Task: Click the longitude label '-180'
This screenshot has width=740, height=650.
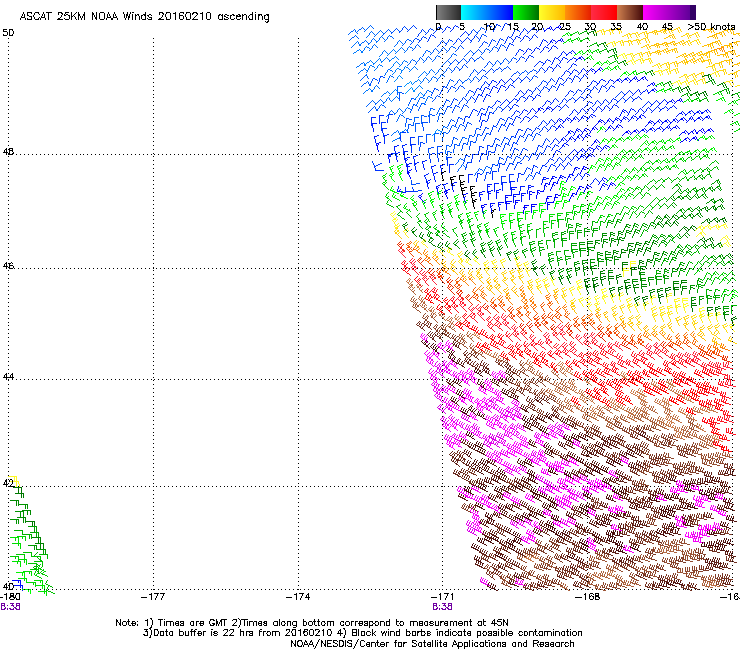Action: pos(10,597)
